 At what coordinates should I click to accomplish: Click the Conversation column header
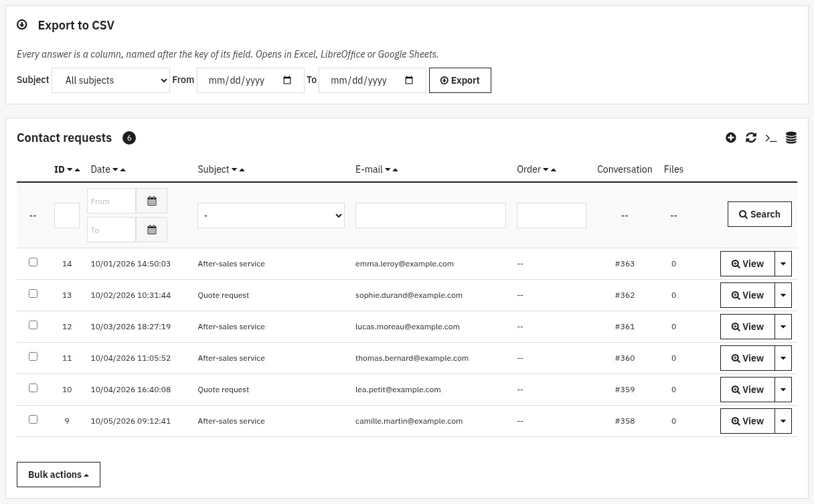625,169
